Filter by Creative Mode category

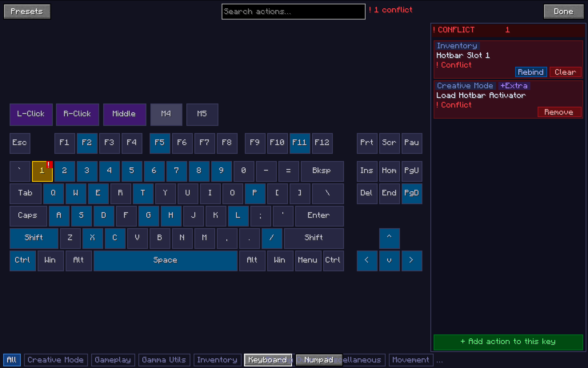(x=56, y=360)
